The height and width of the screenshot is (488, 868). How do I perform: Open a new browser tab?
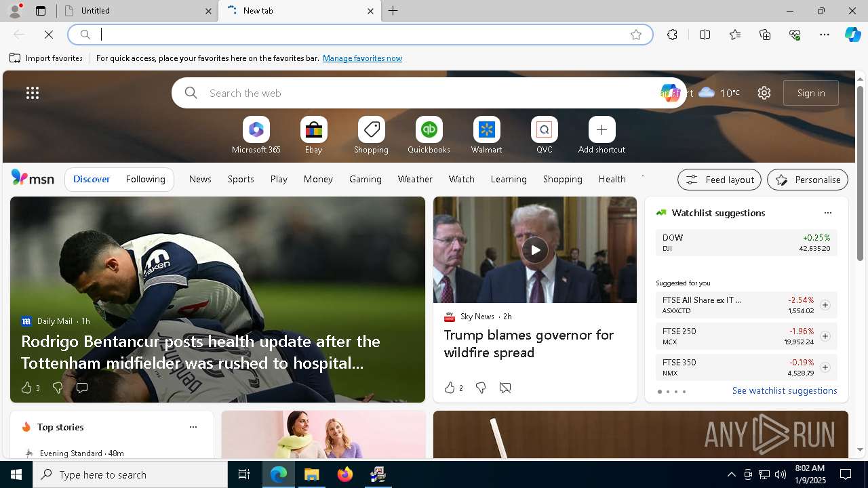click(x=393, y=11)
